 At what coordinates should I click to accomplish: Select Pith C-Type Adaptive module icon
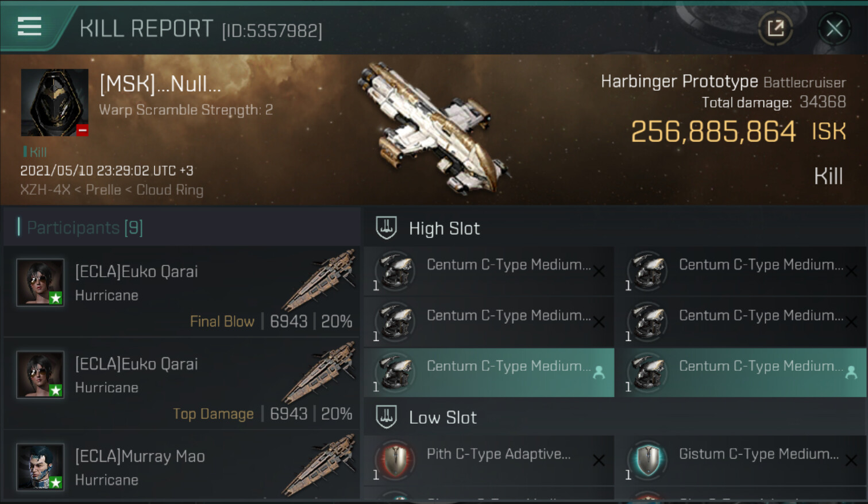tap(395, 460)
